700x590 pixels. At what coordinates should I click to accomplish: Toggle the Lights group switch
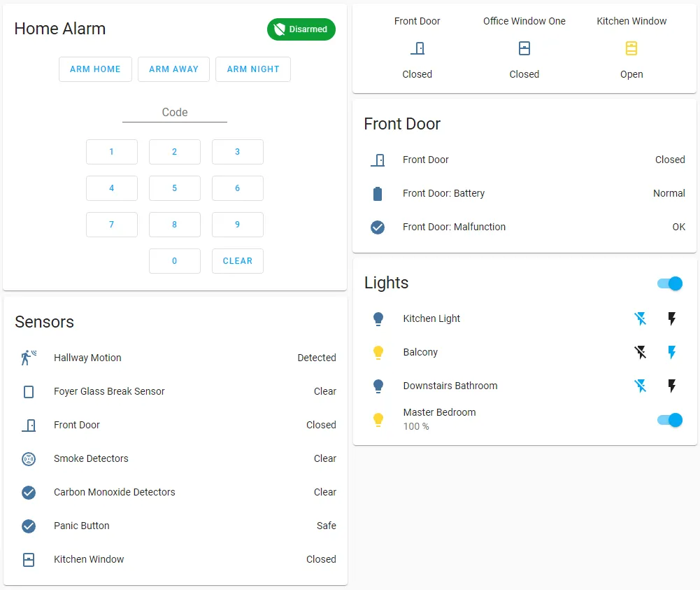670,283
